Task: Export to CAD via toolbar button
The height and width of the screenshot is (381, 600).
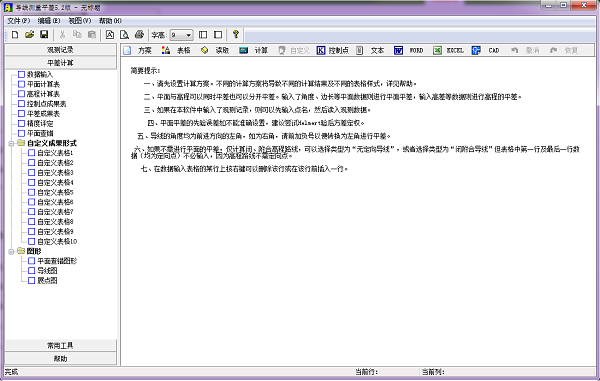Action: 486,50
